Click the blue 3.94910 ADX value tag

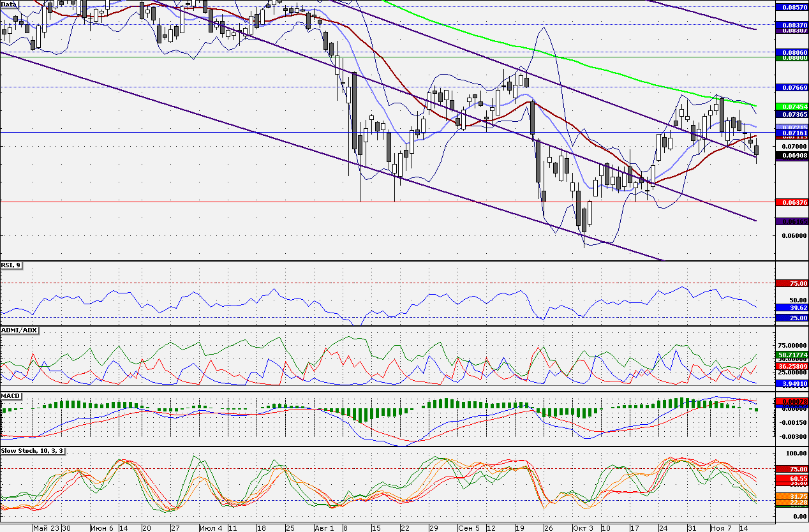[x=792, y=383]
